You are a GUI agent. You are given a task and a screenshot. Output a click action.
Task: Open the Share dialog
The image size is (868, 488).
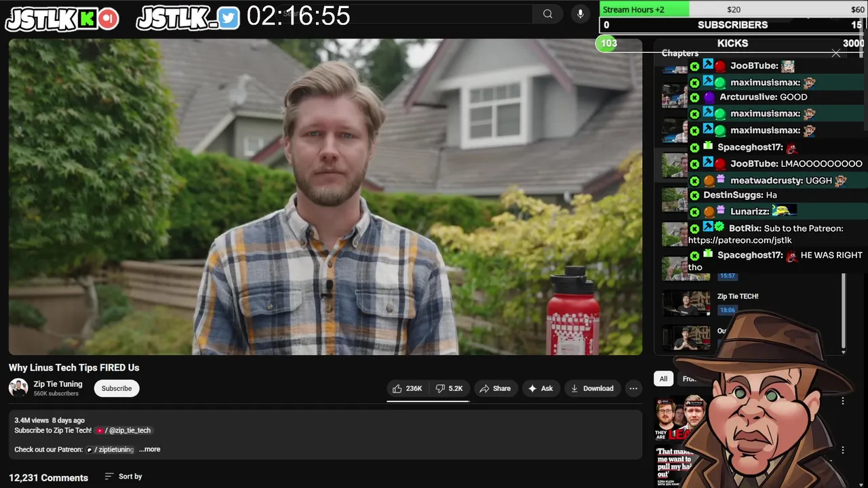point(494,388)
